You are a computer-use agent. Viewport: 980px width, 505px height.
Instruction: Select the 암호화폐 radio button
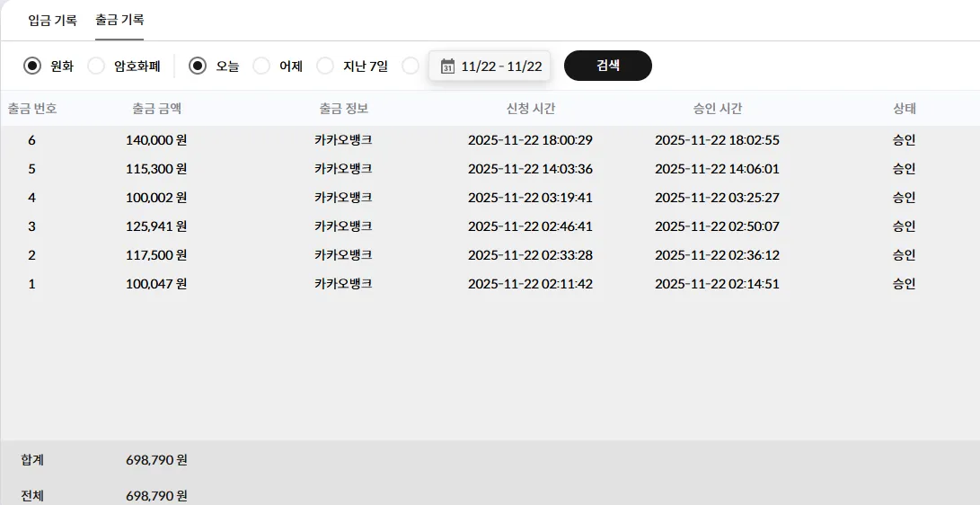[x=95, y=65]
